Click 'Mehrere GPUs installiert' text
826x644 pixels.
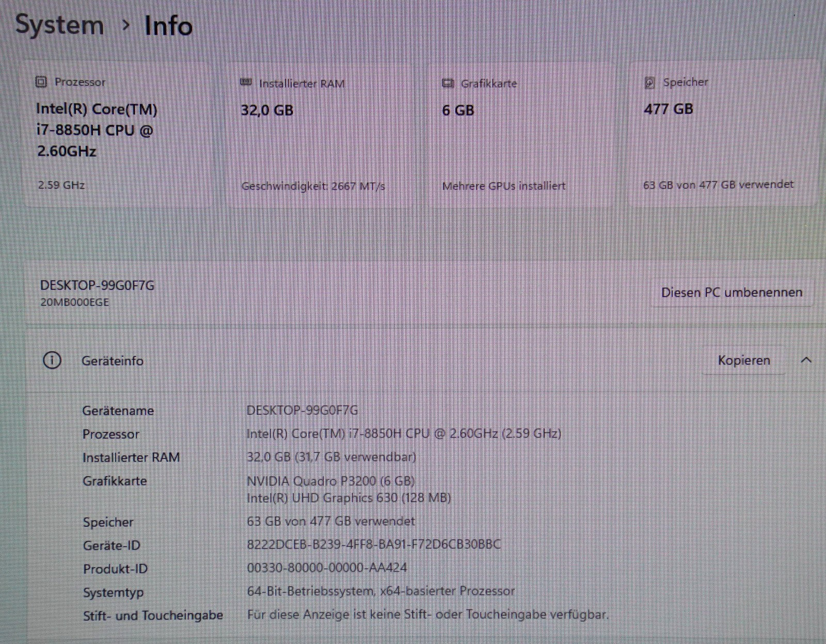tap(504, 186)
